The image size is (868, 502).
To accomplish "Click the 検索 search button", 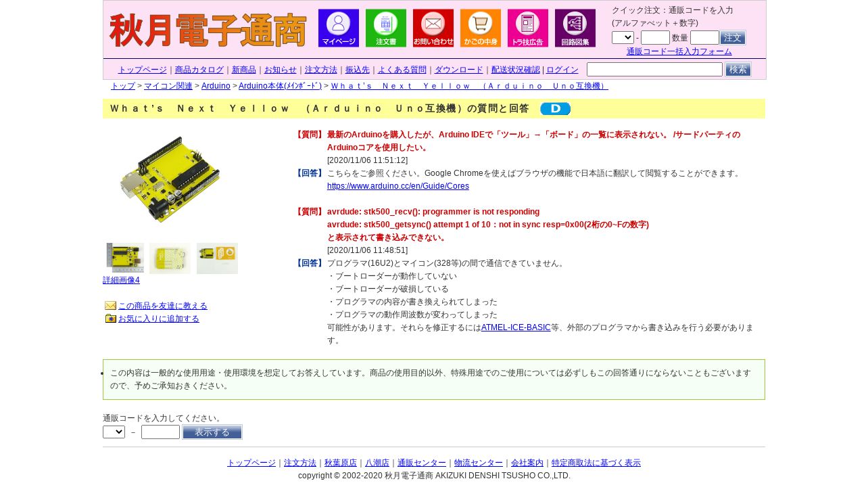I will (x=738, y=70).
